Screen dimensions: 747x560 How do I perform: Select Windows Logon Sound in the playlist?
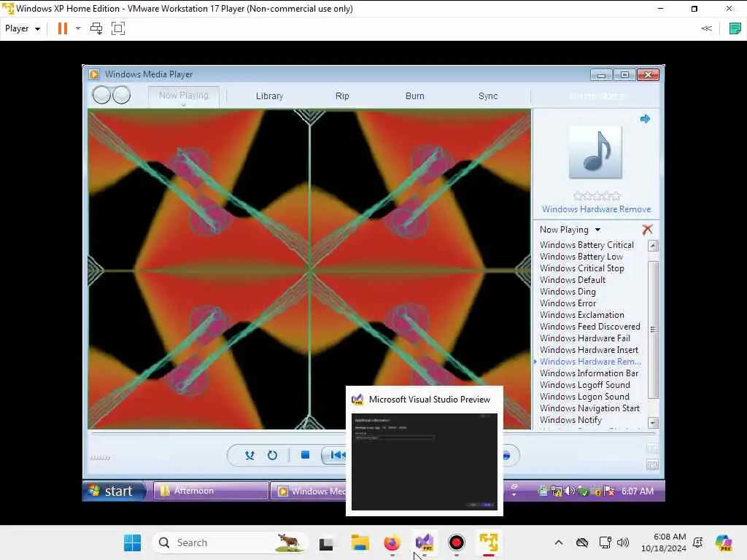pyautogui.click(x=584, y=397)
